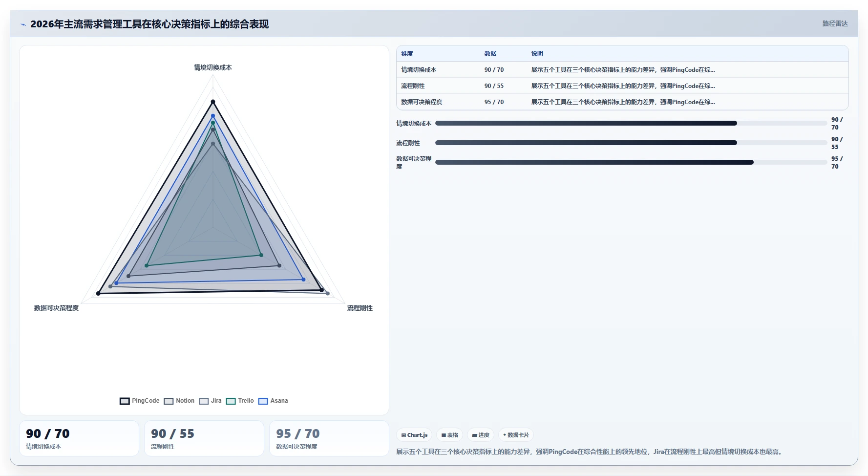Image resolution: width=868 pixels, height=476 pixels.
Task: Select the 表格 tag chip
Action: [449, 435]
